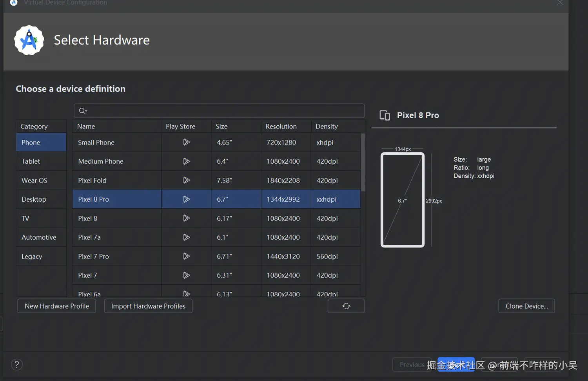Click the device table vertical scrollbar
This screenshot has width=588, height=381.
click(363, 163)
